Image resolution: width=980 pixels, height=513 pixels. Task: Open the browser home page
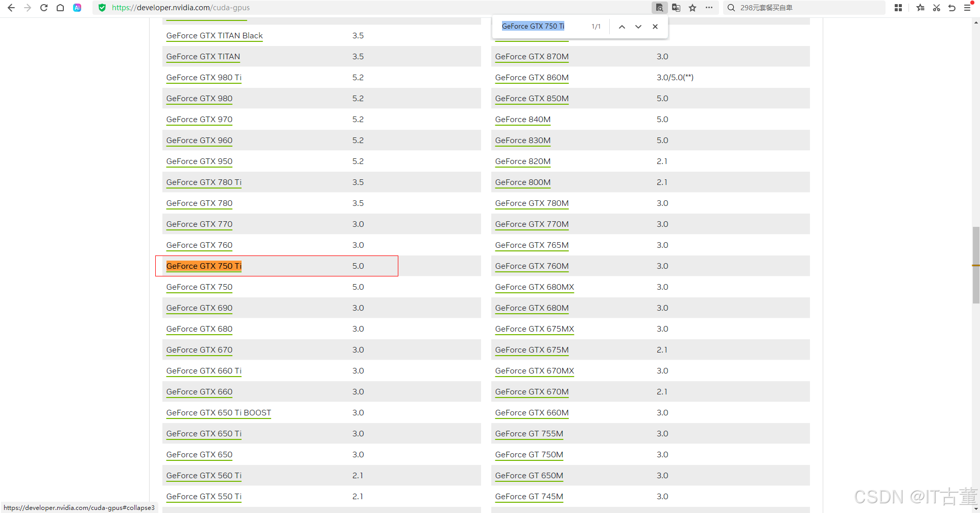[x=60, y=8]
